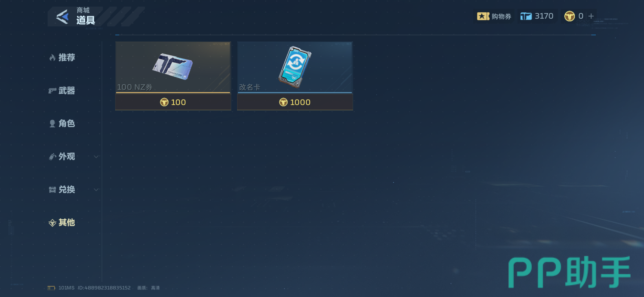
Task: Buy 改名卡 for 1000 coins
Action: pos(295,102)
